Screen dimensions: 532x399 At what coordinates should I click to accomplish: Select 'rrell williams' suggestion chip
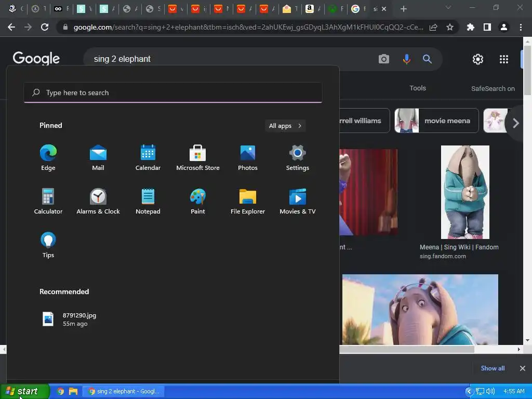pos(365,121)
